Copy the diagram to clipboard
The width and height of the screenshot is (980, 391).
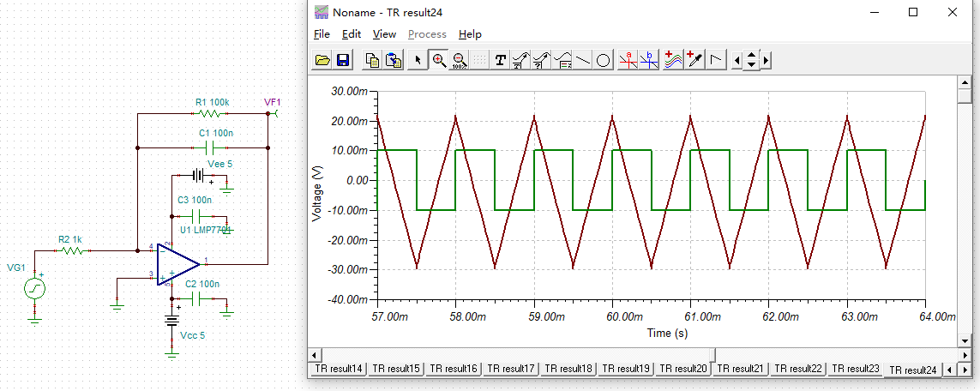372,60
